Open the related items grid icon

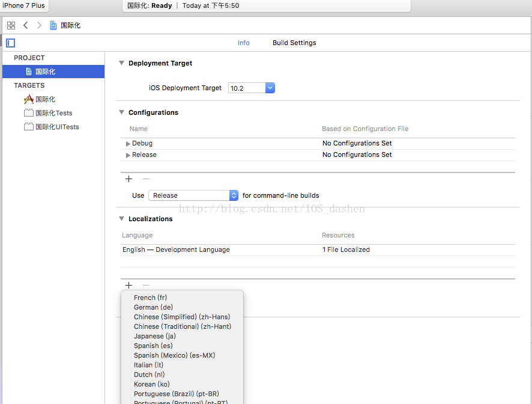click(x=11, y=25)
